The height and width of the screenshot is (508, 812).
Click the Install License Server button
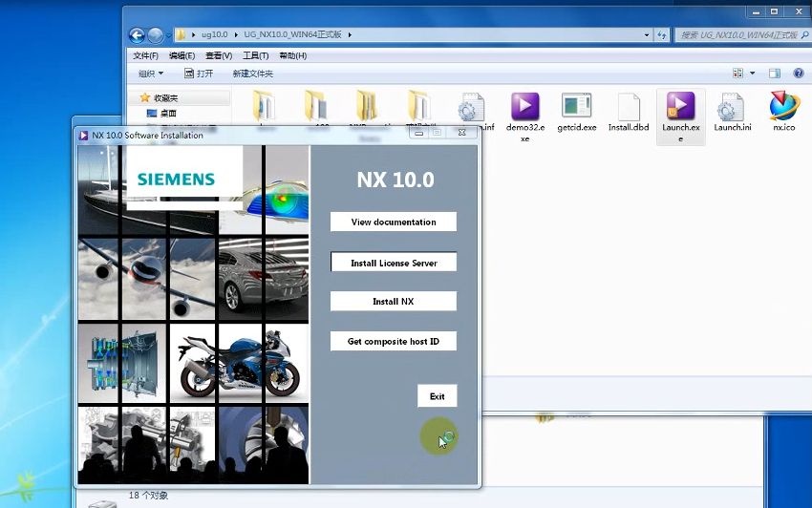tap(394, 262)
